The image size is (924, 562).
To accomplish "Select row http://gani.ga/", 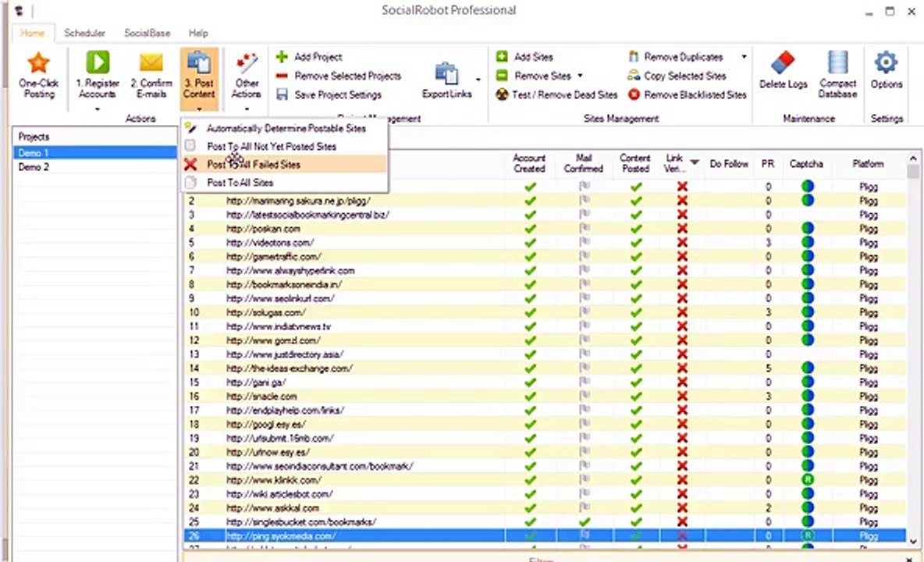I will pyautogui.click(x=545, y=382).
